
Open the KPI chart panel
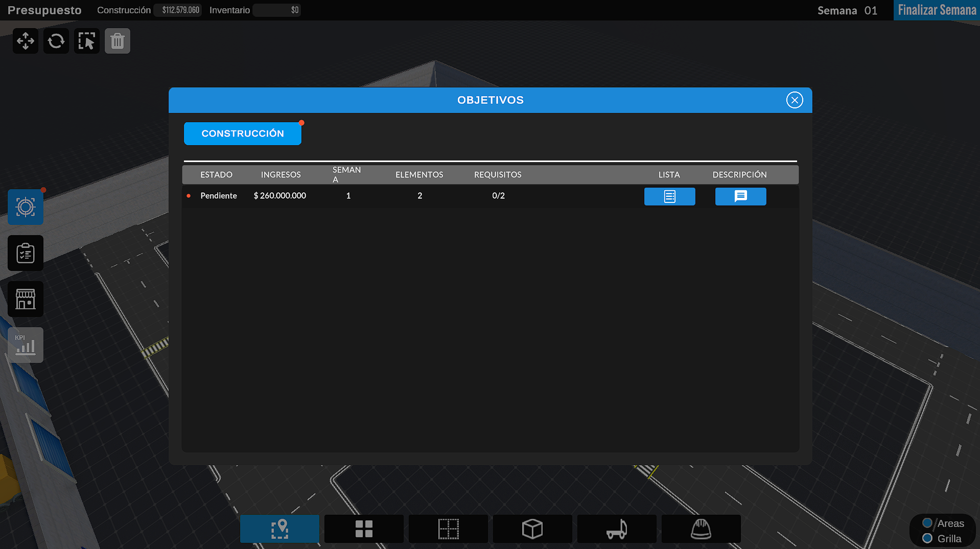click(26, 345)
